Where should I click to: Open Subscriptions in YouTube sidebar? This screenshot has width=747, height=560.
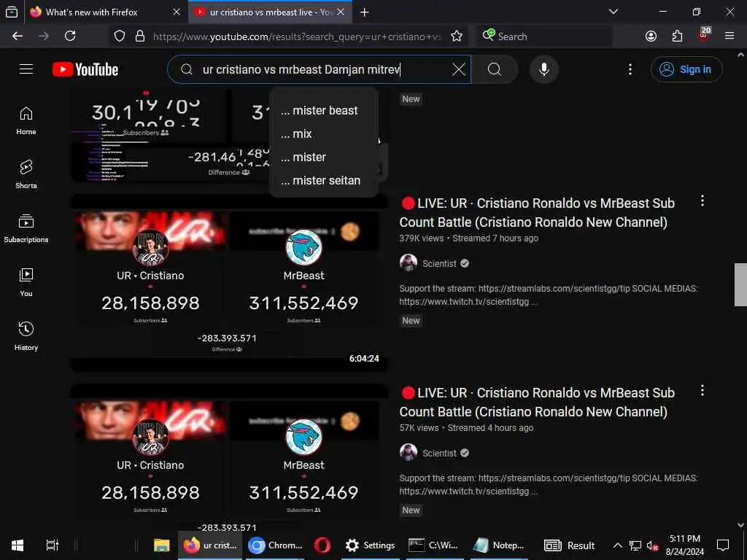[26, 228]
